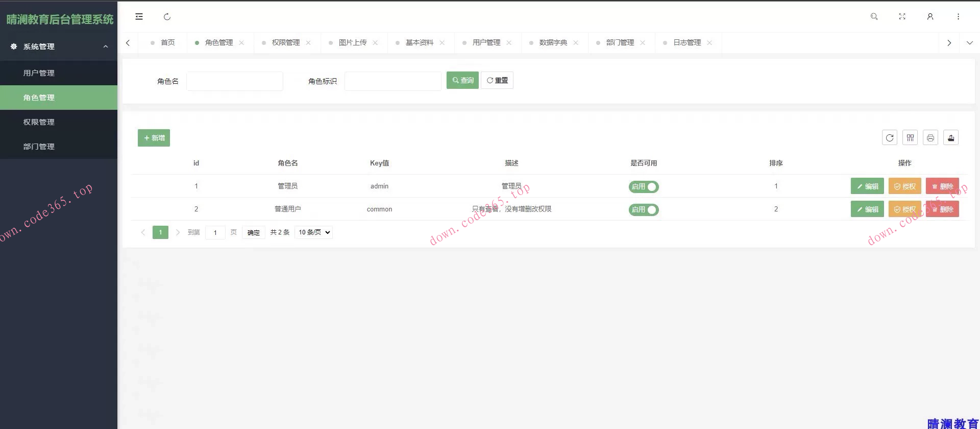Authorize the 管理员 role with 授权
Image resolution: width=980 pixels, height=429 pixels.
click(x=905, y=186)
